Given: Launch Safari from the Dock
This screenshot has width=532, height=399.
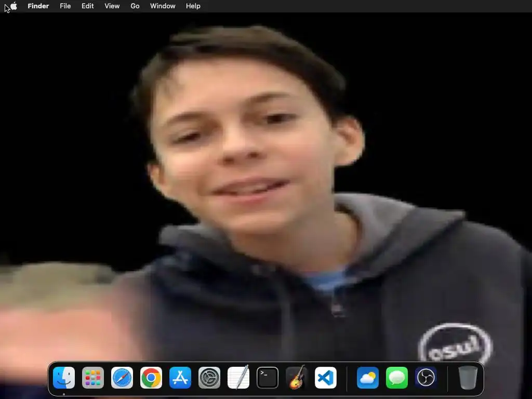Looking at the screenshot, I should coord(122,378).
